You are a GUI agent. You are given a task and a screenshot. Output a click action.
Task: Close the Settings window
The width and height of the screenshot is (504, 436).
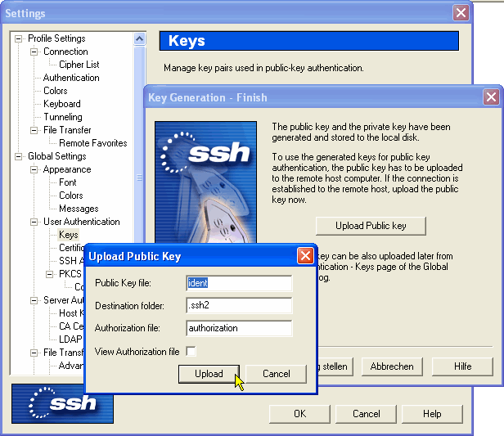[x=461, y=13]
